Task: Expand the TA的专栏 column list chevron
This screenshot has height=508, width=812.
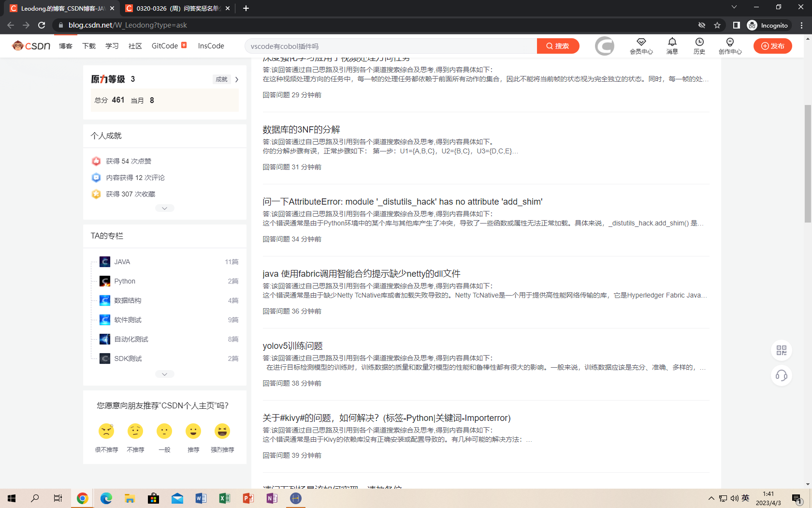Action: point(164,374)
